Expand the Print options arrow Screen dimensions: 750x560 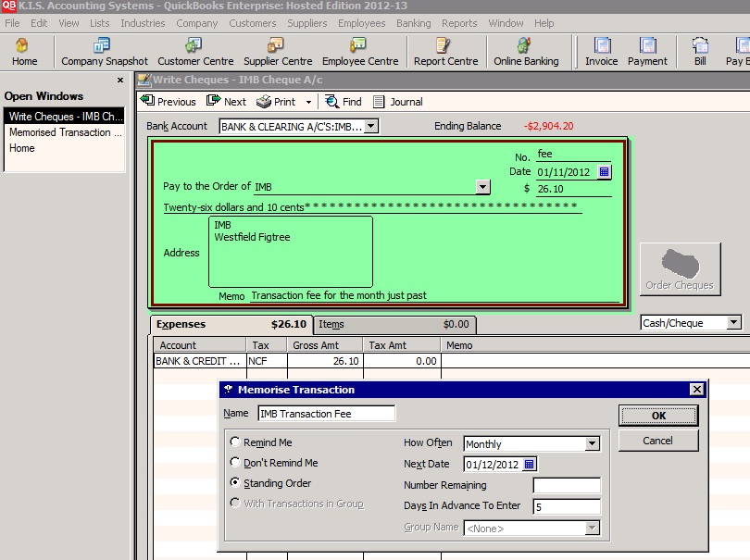308,102
